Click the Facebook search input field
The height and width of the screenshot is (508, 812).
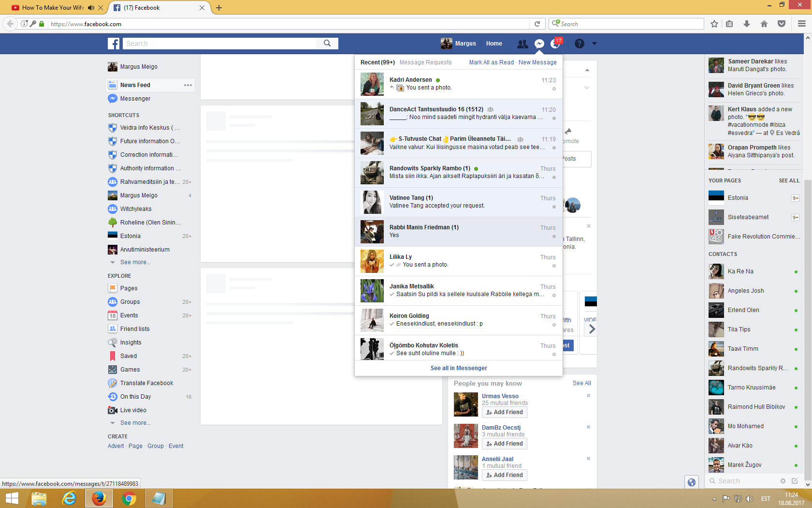pyautogui.click(x=220, y=44)
